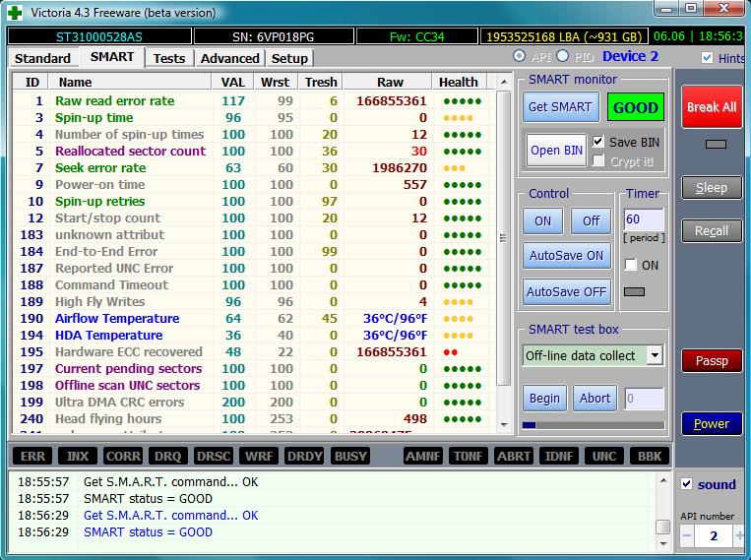Select the PIO radio button
The height and width of the screenshot is (560, 751).
click(563, 57)
